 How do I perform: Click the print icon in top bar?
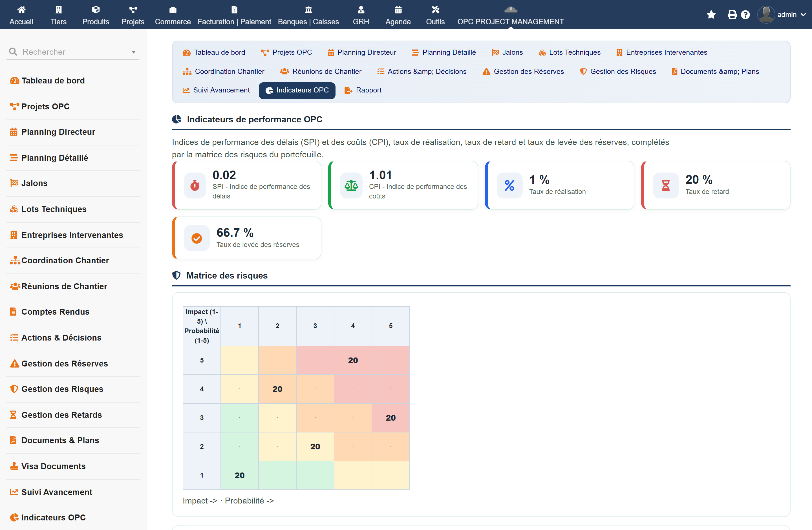pyautogui.click(x=732, y=15)
